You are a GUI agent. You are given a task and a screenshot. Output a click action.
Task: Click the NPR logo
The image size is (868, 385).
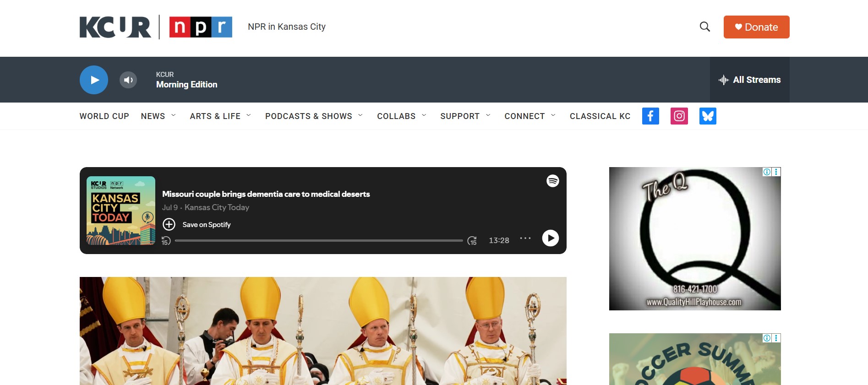[x=201, y=27]
